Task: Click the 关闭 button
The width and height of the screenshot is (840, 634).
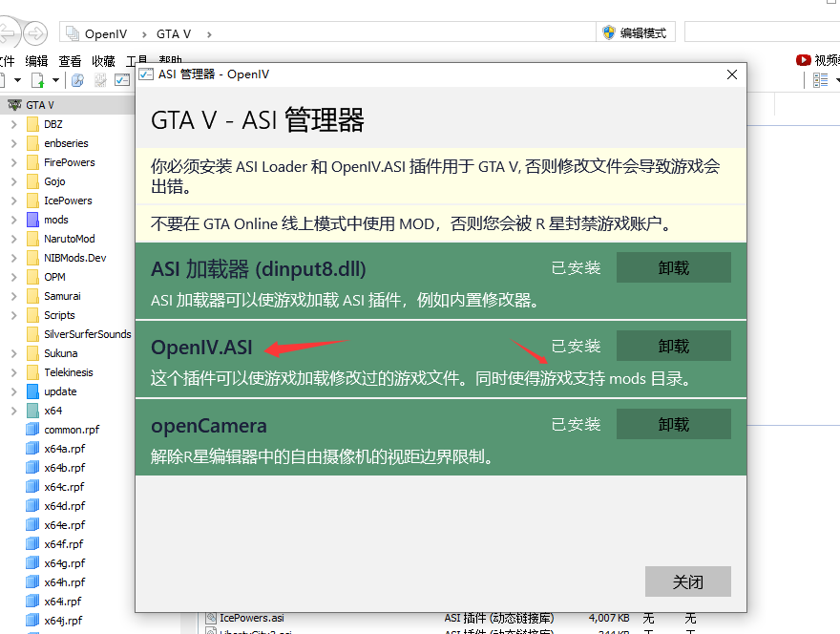Action: (x=688, y=581)
